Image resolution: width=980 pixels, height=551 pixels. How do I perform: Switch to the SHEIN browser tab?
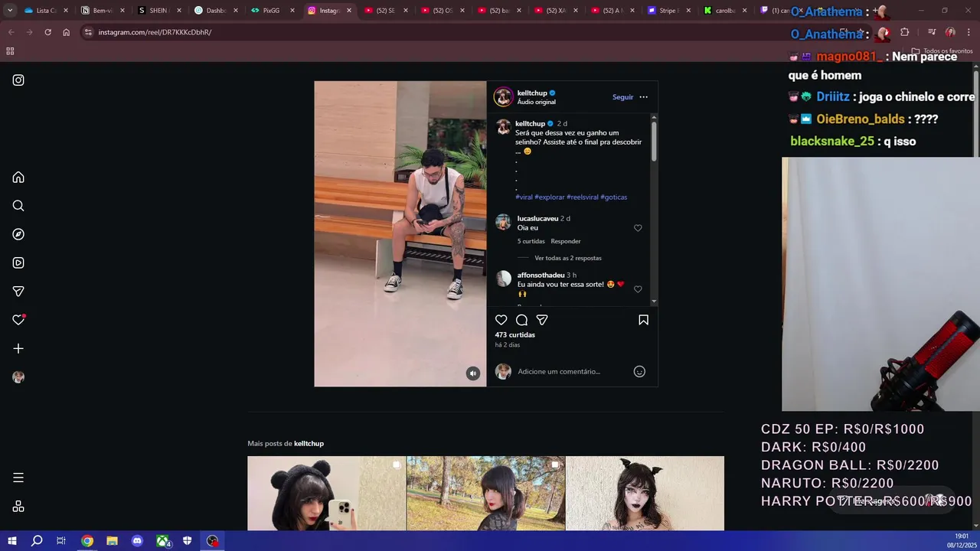(x=158, y=11)
